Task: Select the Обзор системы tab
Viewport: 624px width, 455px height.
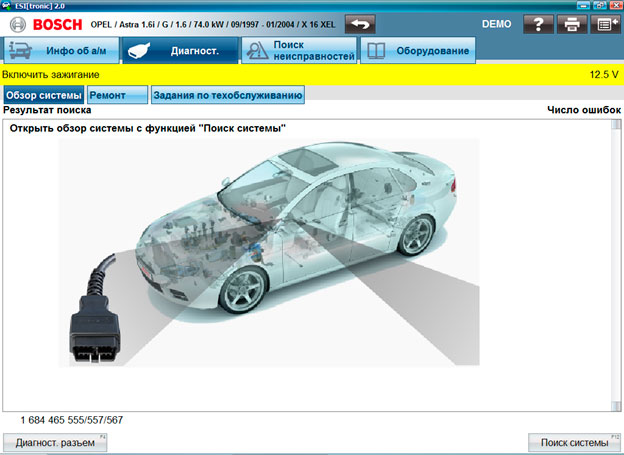Action: click(43, 95)
